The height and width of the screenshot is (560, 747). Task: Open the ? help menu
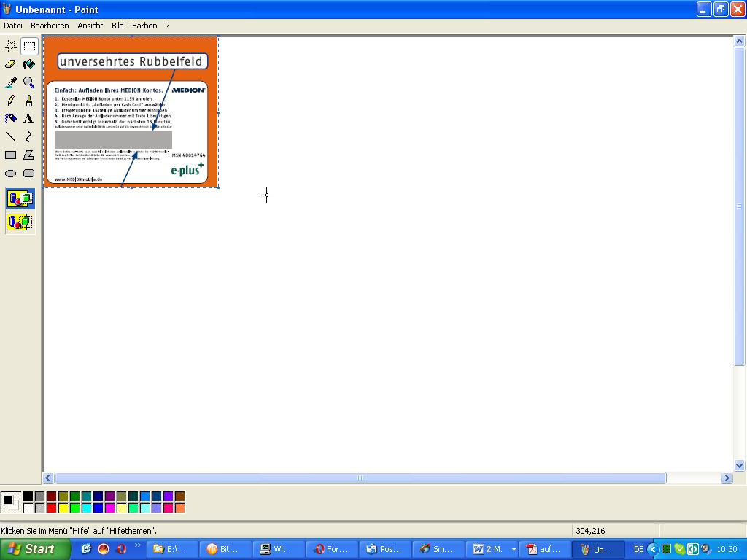click(168, 26)
